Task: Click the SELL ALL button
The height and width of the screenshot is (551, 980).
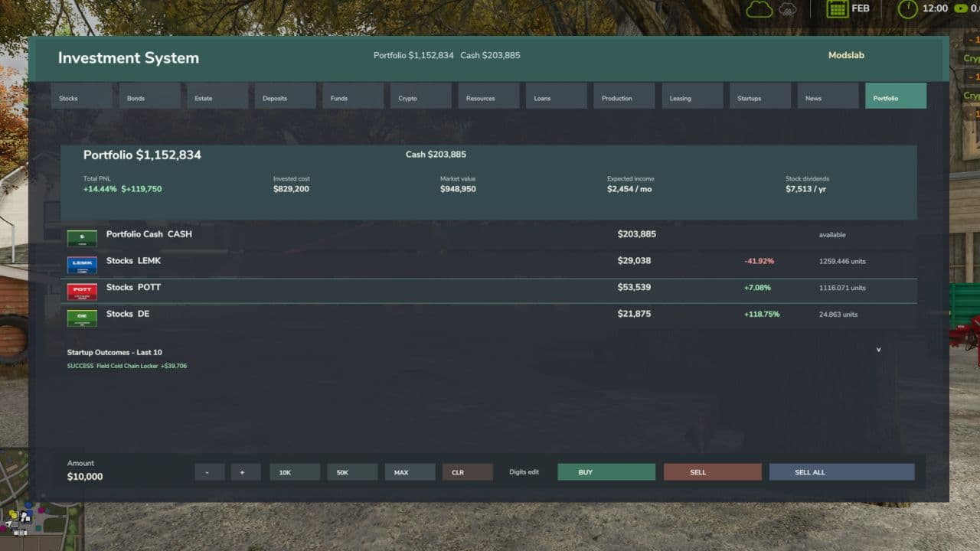Action: click(842, 472)
